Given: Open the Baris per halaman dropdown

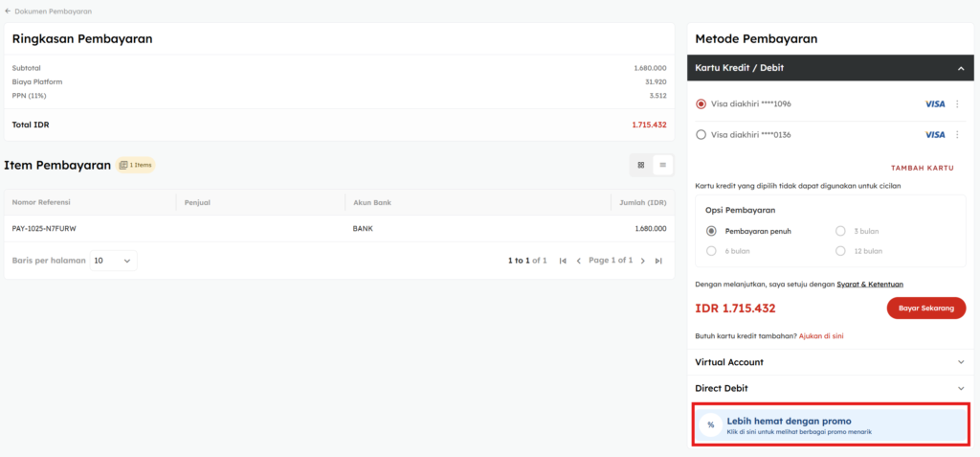Looking at the screenshot, I should coord(113,261).
